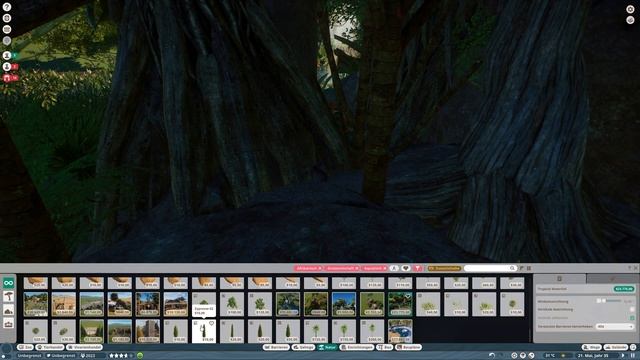This screenshot has width=640, height=360.
Task: Toggle the vertical alignment checkbox in settings panel
Action: point(632,309)
